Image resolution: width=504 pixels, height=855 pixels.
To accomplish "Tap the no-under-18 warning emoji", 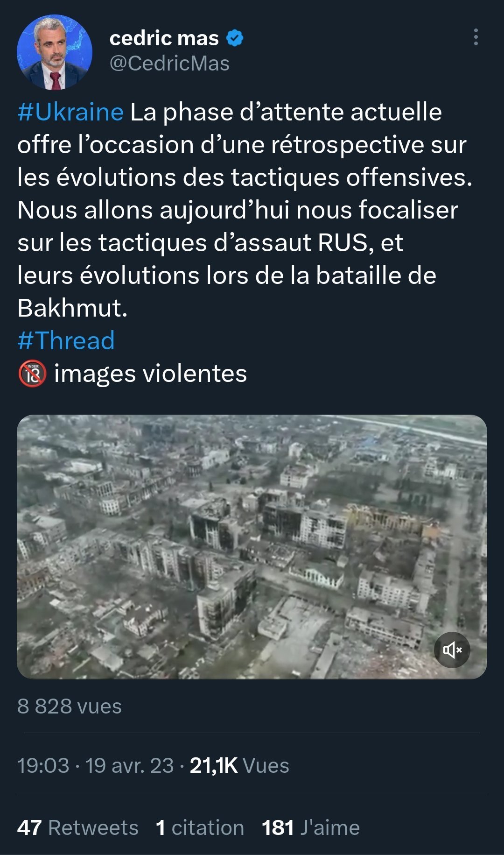I will click(x=32, y=374).
